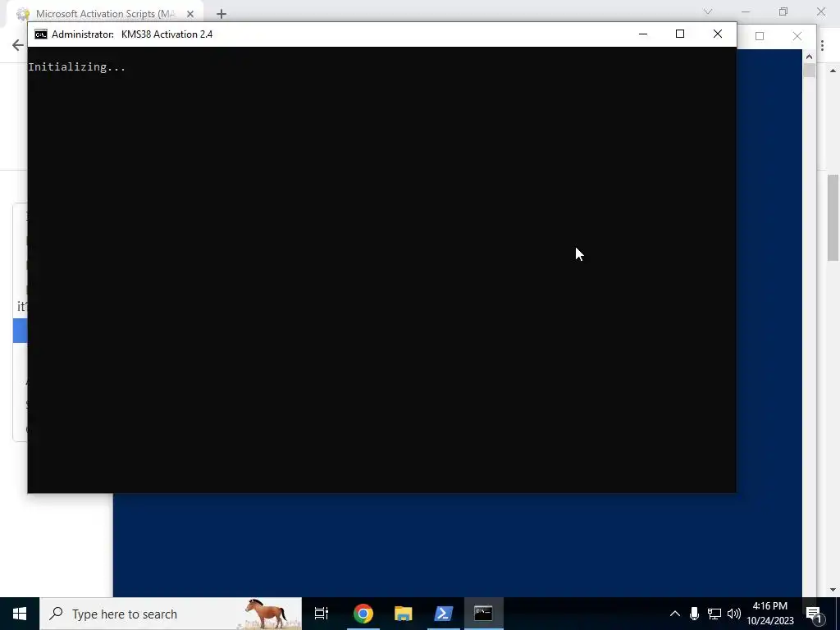The width and height of the screenshot is (840, 630).
Task: Open the Windows Start menu
Action: (20, 614)
